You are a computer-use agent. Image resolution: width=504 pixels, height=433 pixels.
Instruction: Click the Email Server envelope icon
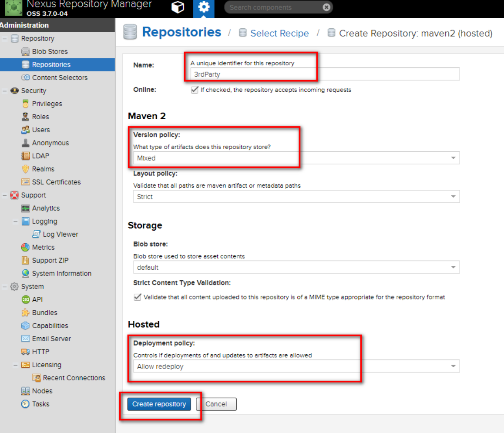[25, 339]
